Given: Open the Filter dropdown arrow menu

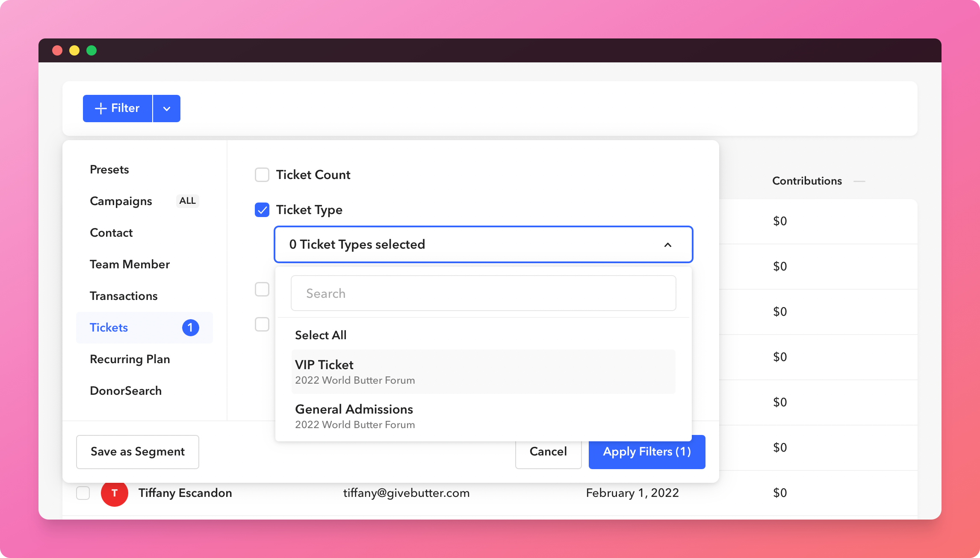Looking at the screenshot, I should click(166, 108).
